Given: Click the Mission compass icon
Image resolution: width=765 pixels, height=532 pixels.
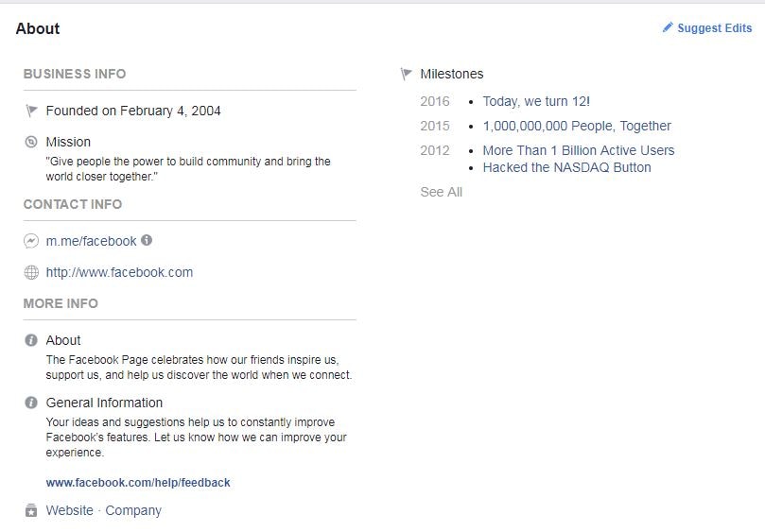Looking at the screenshot, I should point(31,142).
